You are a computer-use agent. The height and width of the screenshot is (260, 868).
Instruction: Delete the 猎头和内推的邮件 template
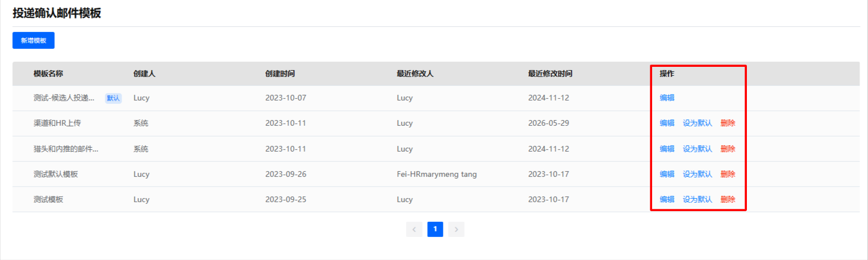pos(727,149)
